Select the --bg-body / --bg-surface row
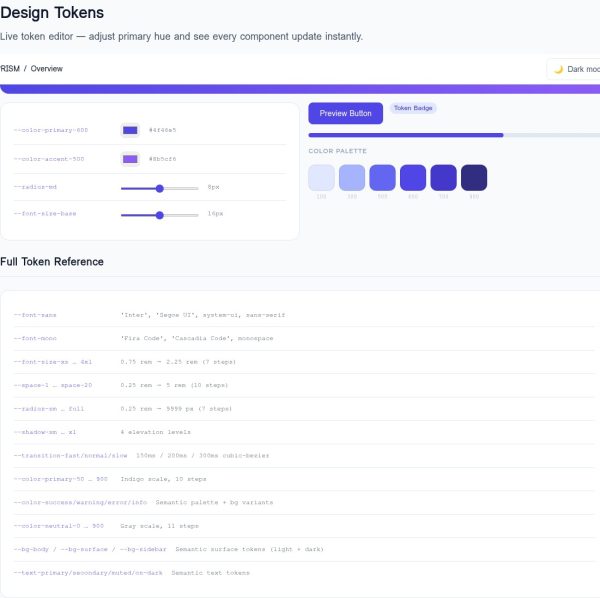Viewport: 600px width, 598px height. click(304, 549)
